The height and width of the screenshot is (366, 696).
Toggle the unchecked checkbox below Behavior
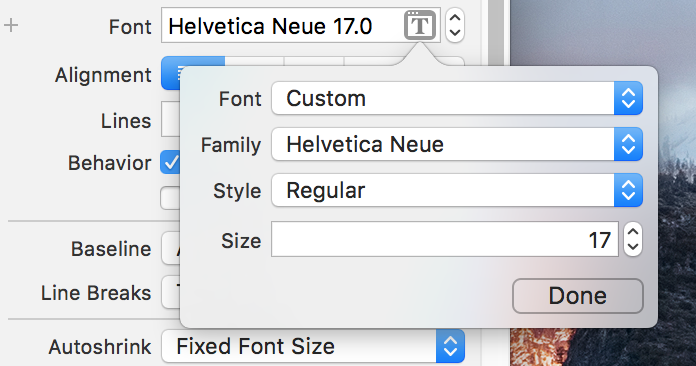(x=170, y=198)
